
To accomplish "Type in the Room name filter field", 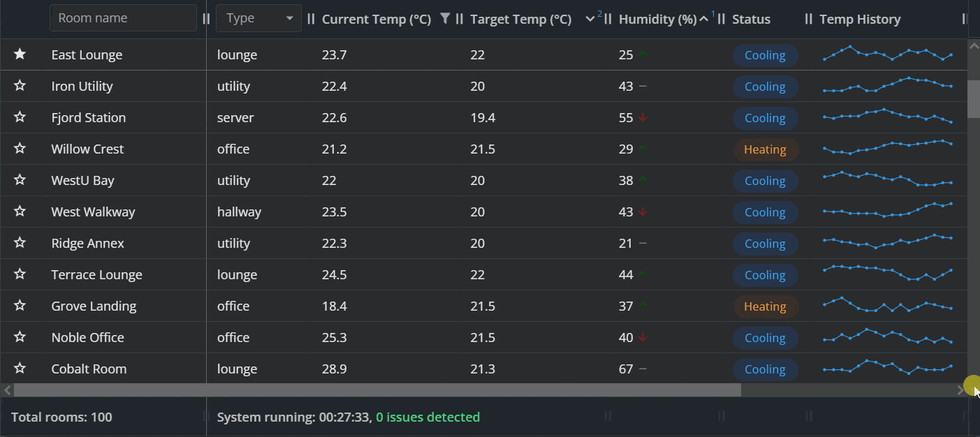I will coord(123,19).
